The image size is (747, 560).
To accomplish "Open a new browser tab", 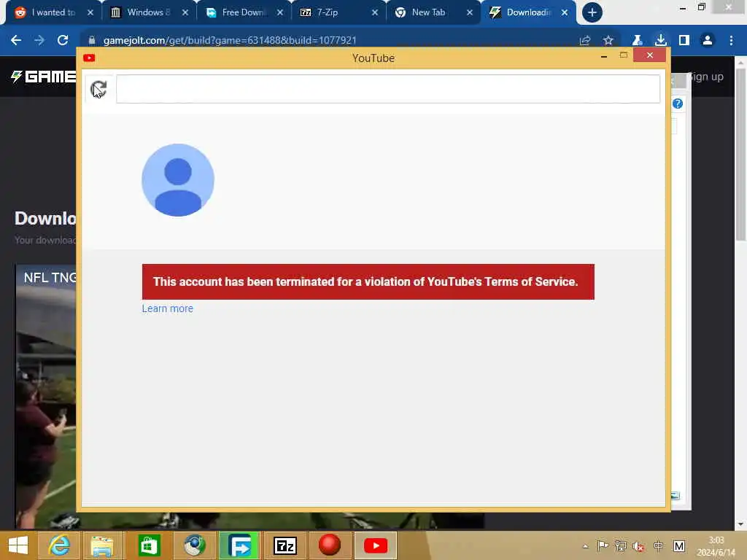I will pyautogui.click(x=592, y=12).
